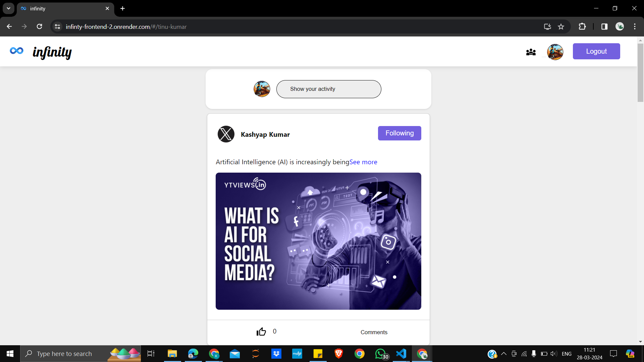The height and width of the screenshot is (362, 644).
Task: Open WhatsApp from the taskbar
Action: (381, 354)
